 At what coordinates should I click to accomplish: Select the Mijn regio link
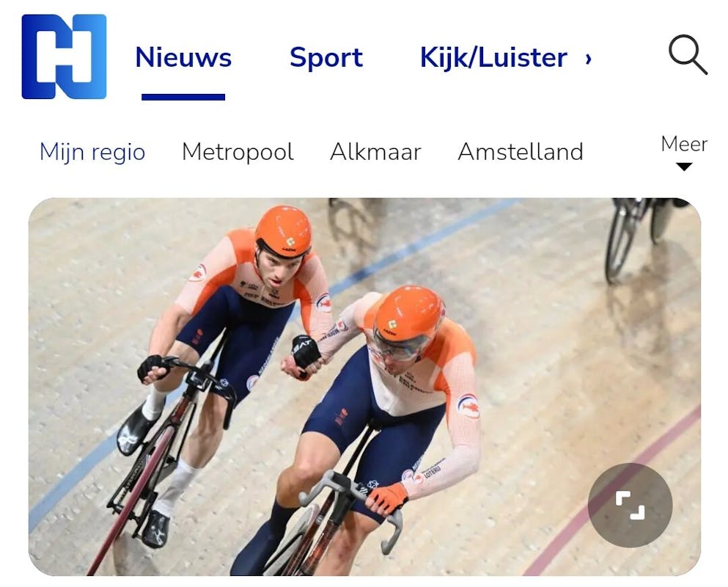pyautogui.click(x=92, y=152)
